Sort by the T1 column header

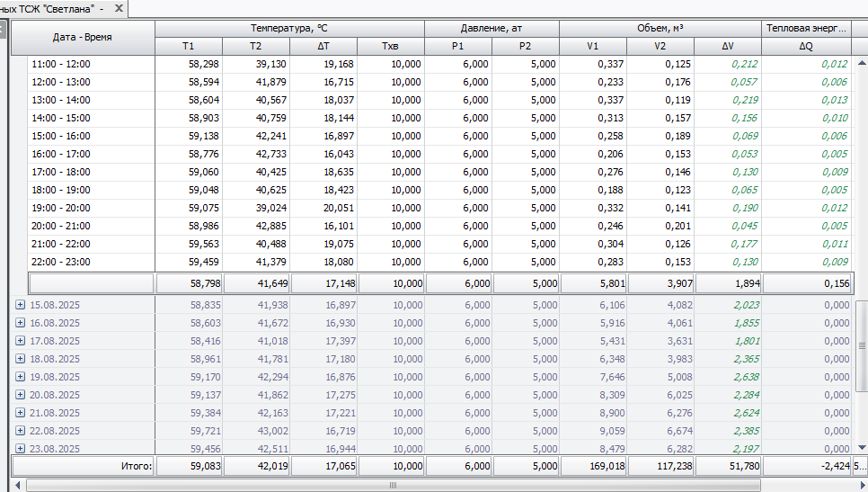point(188,46)
